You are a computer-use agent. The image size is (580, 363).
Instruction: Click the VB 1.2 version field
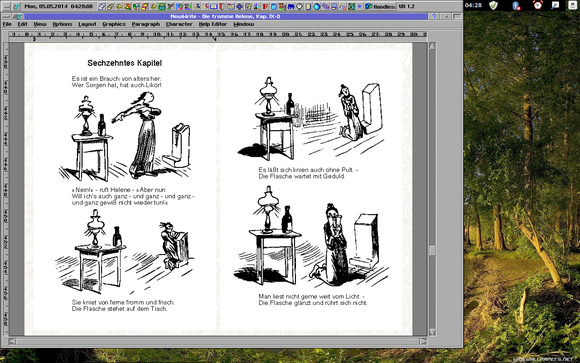tap(407, 6)
